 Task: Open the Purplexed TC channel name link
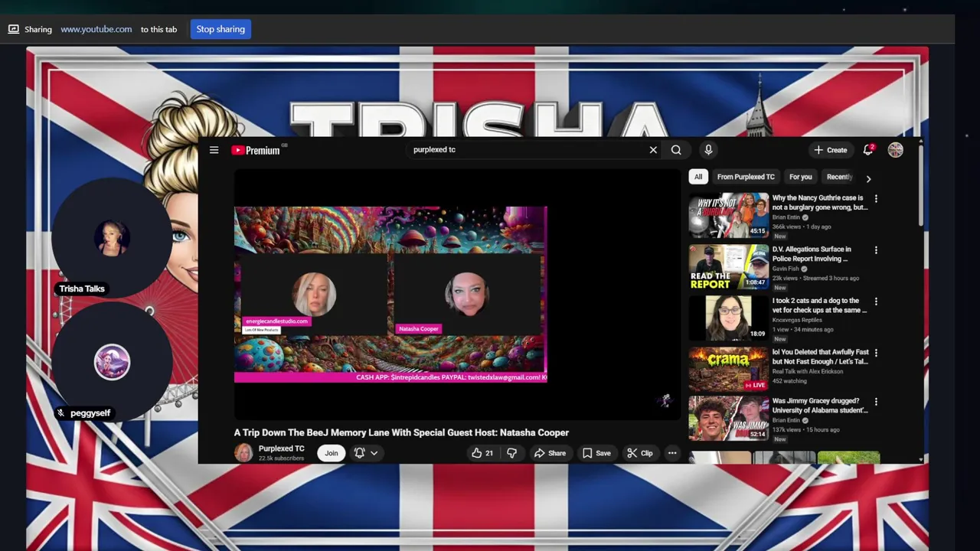click(x=281, y=448)
